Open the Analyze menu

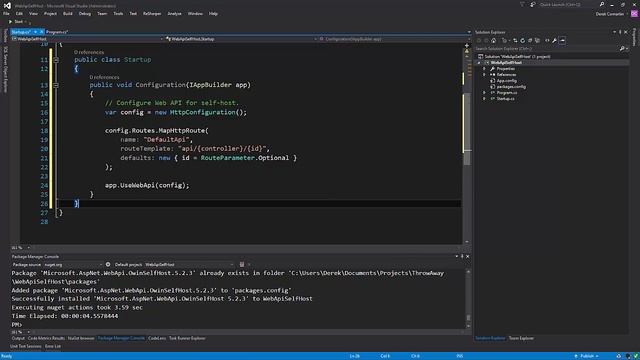[174, 13]
